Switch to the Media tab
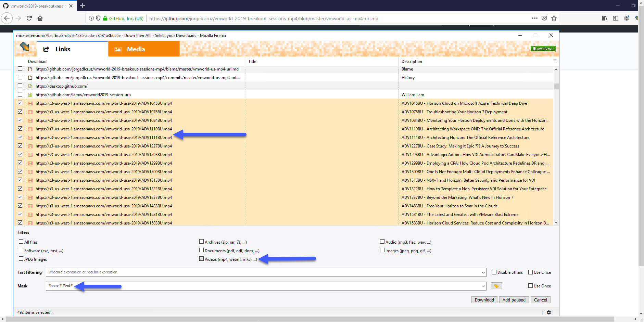The image size is (644, 322). point(144,49)
